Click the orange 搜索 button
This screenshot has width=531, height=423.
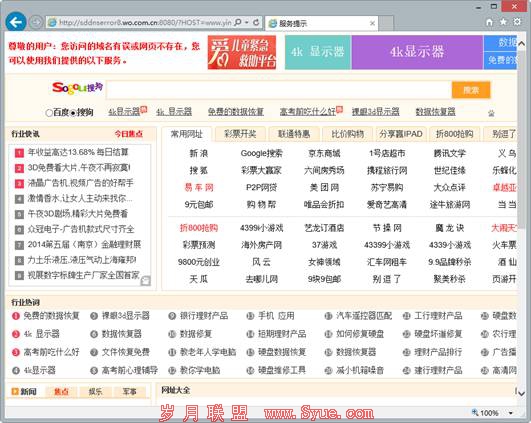471,90
